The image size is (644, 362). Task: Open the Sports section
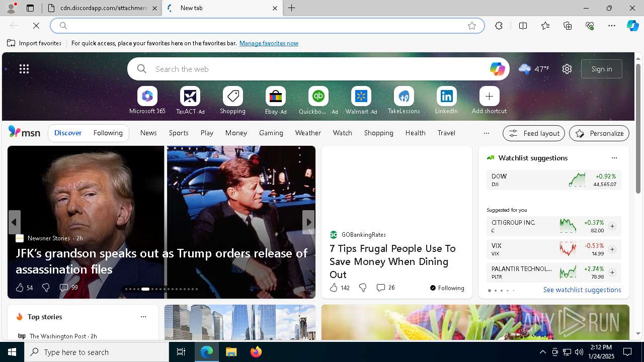[179, 133]
